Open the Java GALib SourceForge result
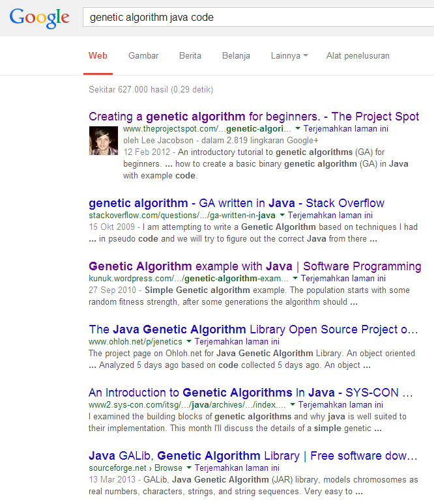 tap(253, 456)
